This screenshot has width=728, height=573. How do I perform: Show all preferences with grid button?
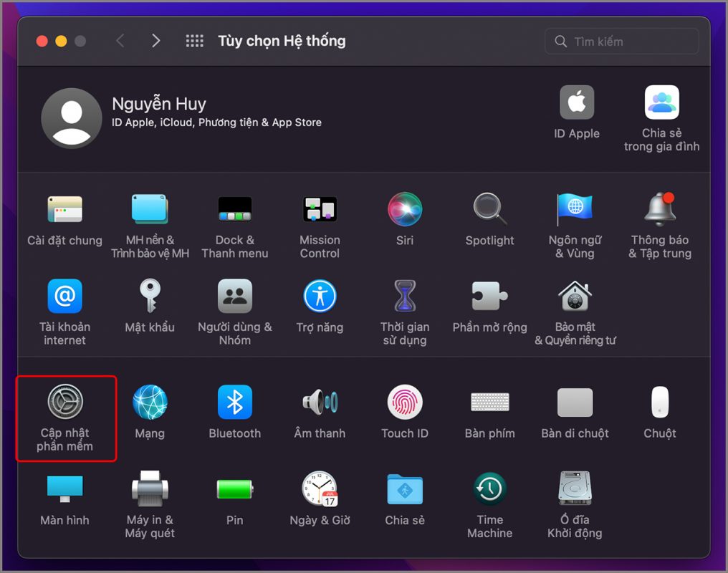(194, 42)
